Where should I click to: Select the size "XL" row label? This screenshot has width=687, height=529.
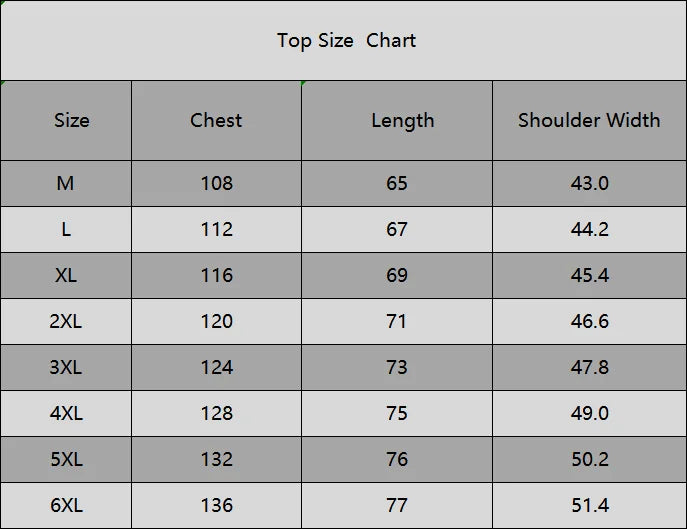coord(66,275)
